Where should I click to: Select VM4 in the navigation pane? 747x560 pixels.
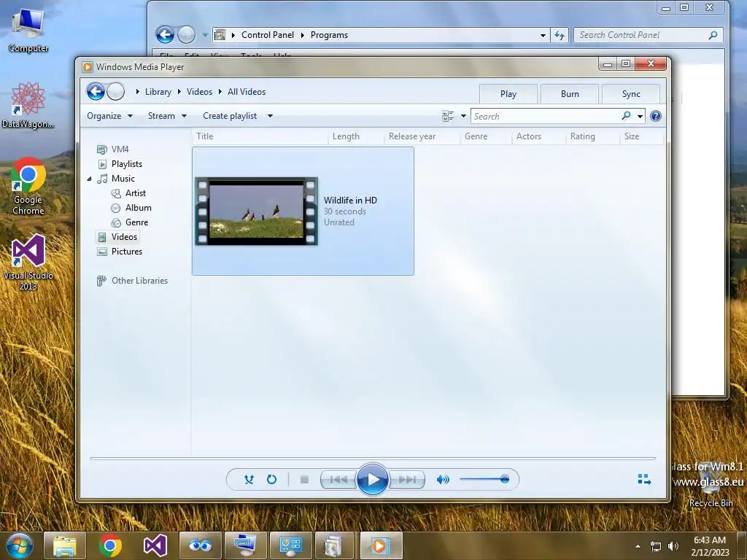click(x=120, y=149)
